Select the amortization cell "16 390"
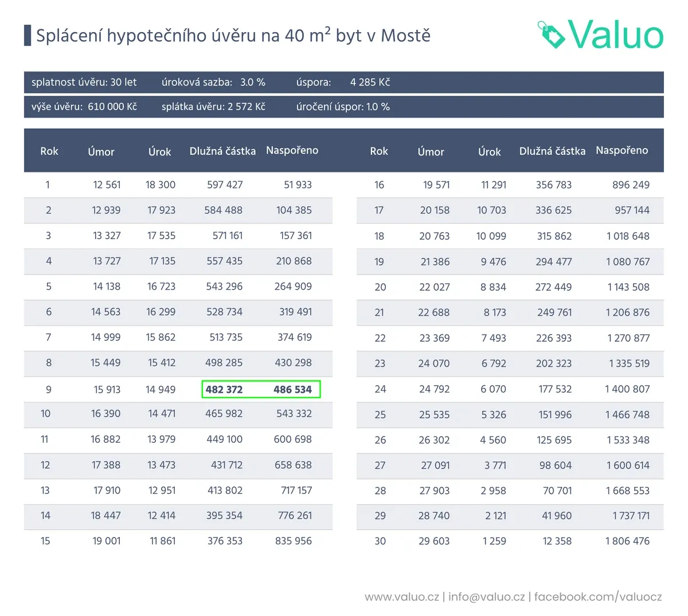This screenshot has height=616, width=688. click(x=106, y=414)
